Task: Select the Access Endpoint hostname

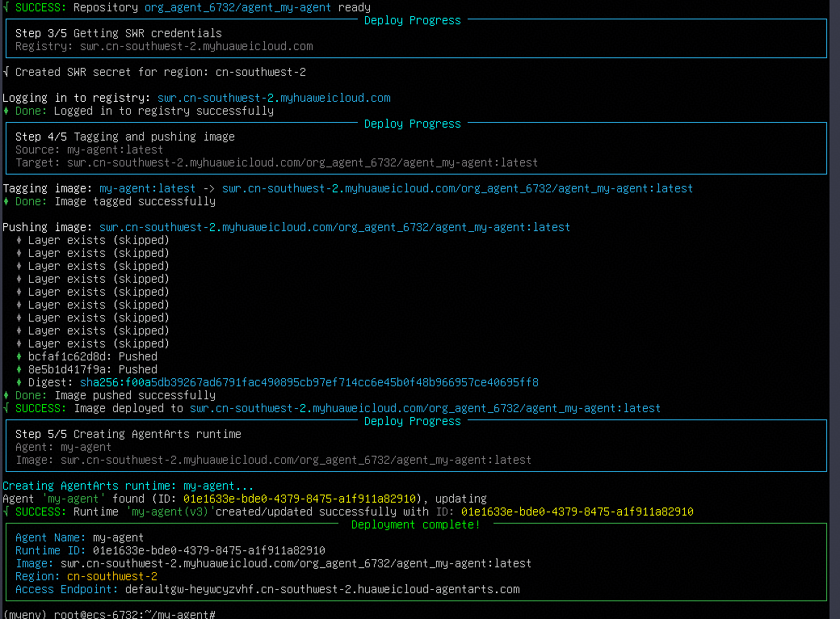Action: [x=322, y=590]
